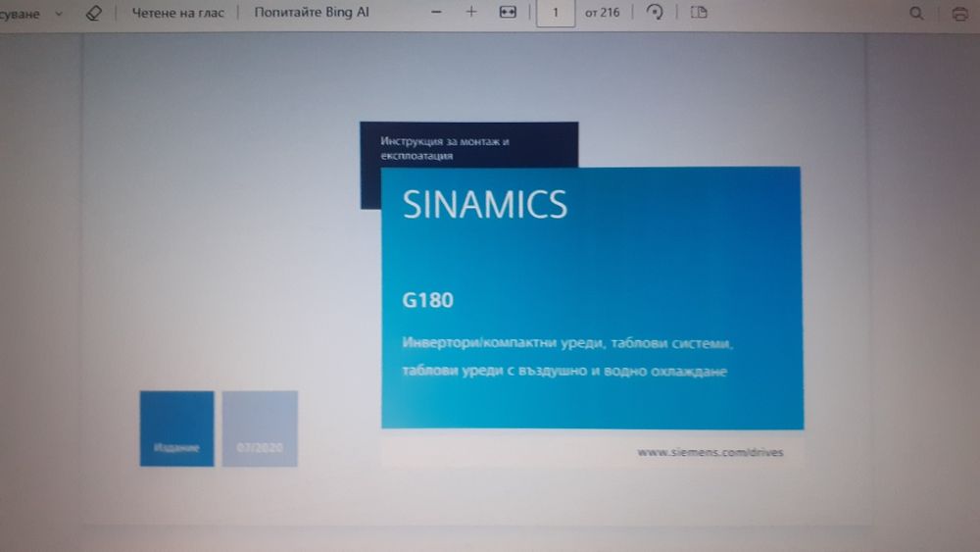The width and height of the screenshot is (980, 552).
Task: Click the G180 heading
Action: 427,300
